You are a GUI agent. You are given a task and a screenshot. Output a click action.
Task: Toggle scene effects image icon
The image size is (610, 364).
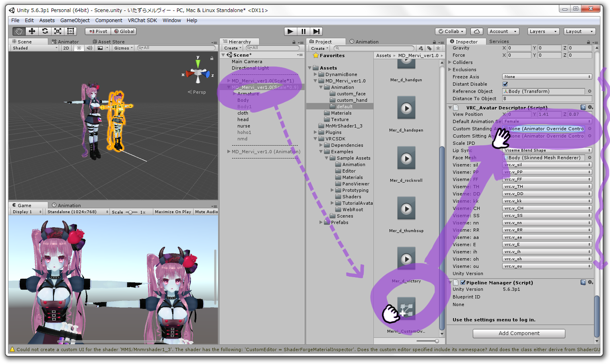(x=100, y=48)
